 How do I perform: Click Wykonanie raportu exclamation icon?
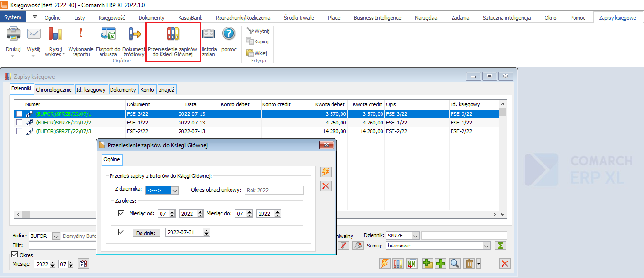point(81,33)
